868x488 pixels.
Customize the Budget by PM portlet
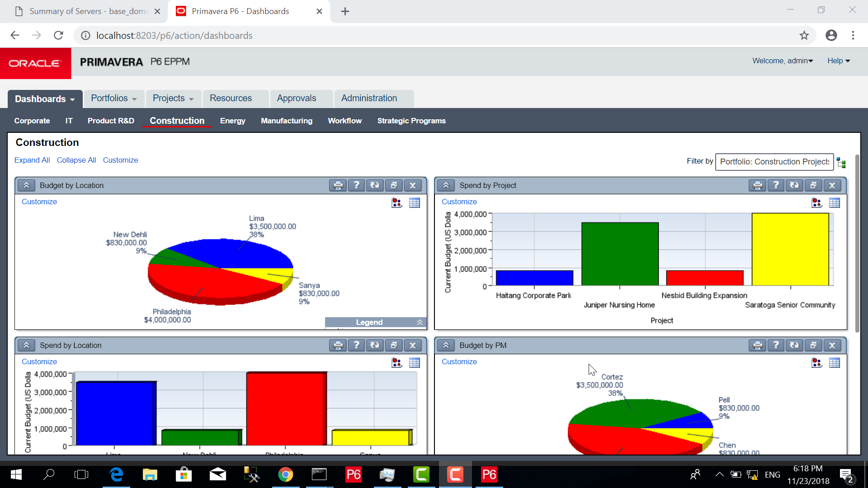(x=459, y=361)
